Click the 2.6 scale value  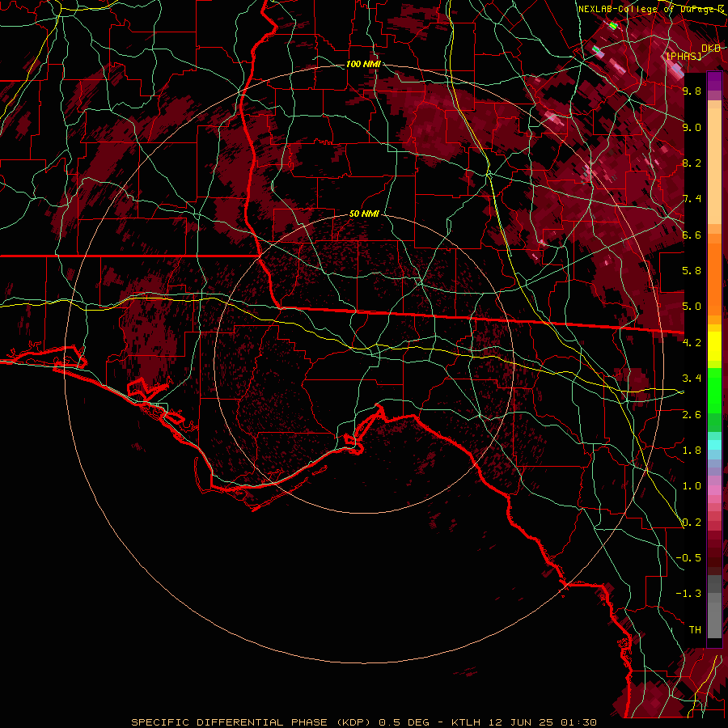pos(692,414)
